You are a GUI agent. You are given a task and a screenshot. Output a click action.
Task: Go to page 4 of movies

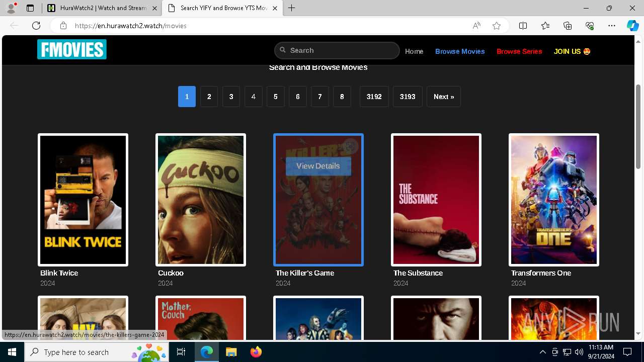[x=253, y=97]
